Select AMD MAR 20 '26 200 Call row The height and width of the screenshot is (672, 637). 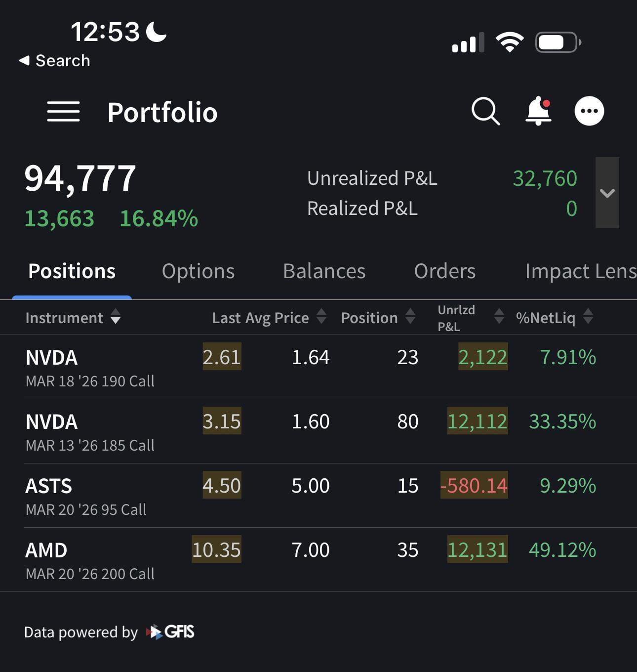click(x=90, y=560)
